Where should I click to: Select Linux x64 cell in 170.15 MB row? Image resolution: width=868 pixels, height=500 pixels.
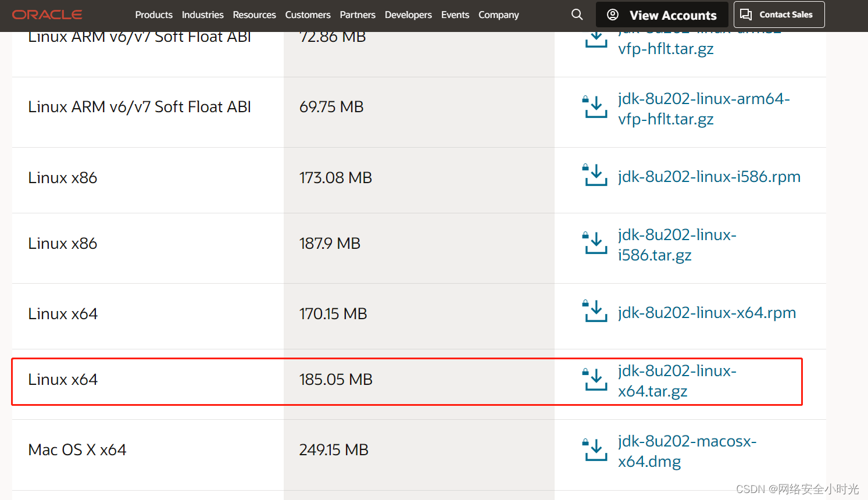148,316
